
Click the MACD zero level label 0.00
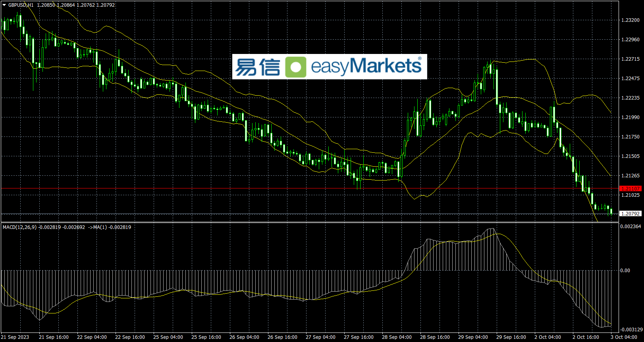pyautogui.click(x=625, y=271)
